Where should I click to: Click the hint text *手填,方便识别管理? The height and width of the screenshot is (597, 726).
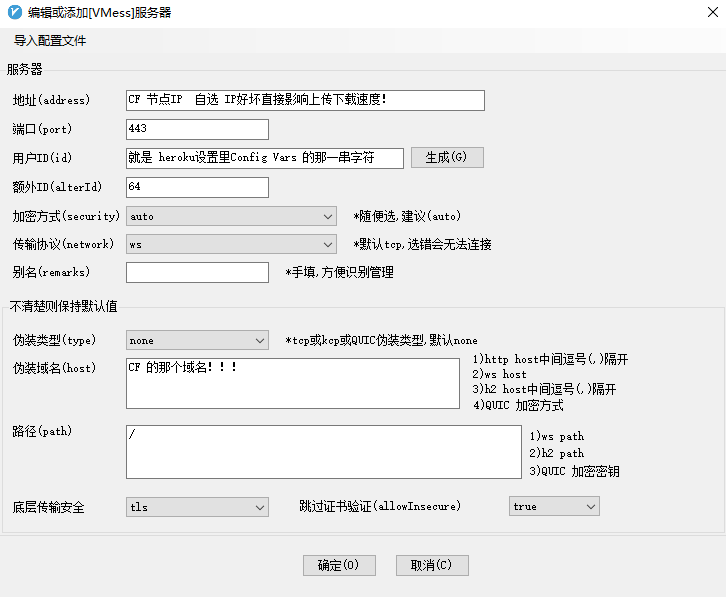[339, 272]
